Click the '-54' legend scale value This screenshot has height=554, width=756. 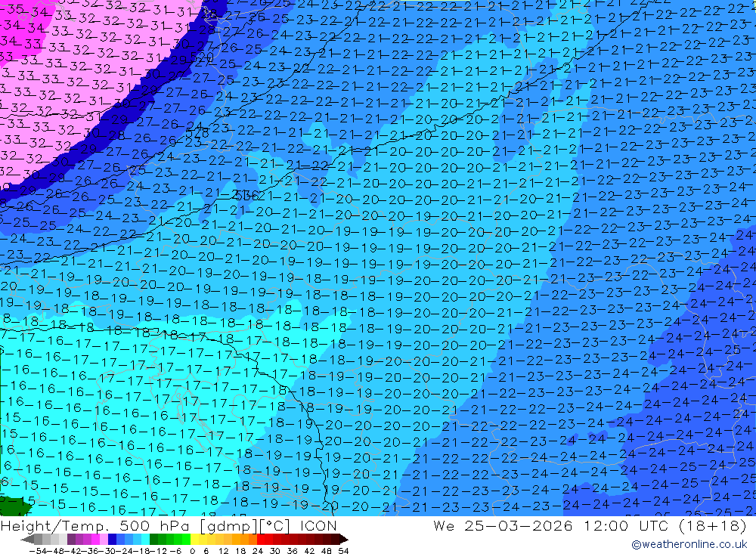38,551
